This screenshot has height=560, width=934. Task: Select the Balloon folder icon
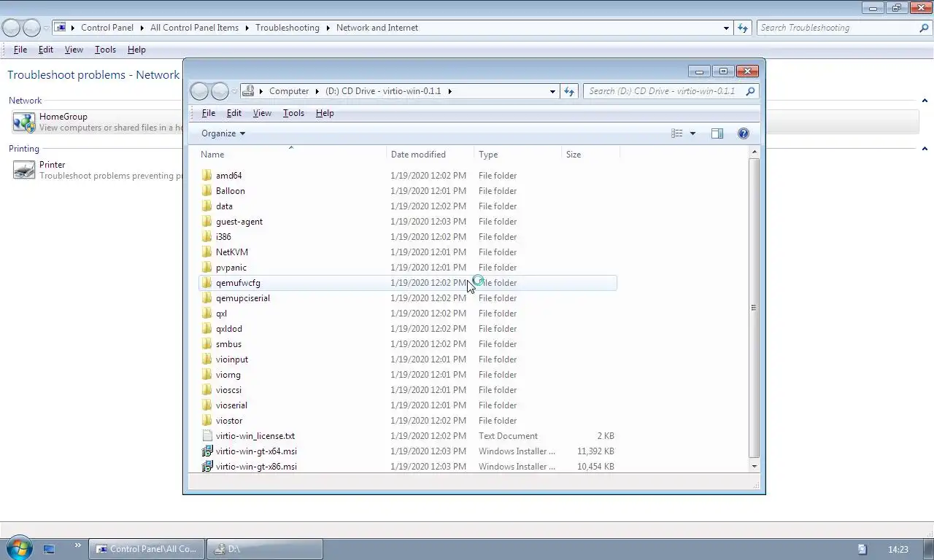(207, 191)
